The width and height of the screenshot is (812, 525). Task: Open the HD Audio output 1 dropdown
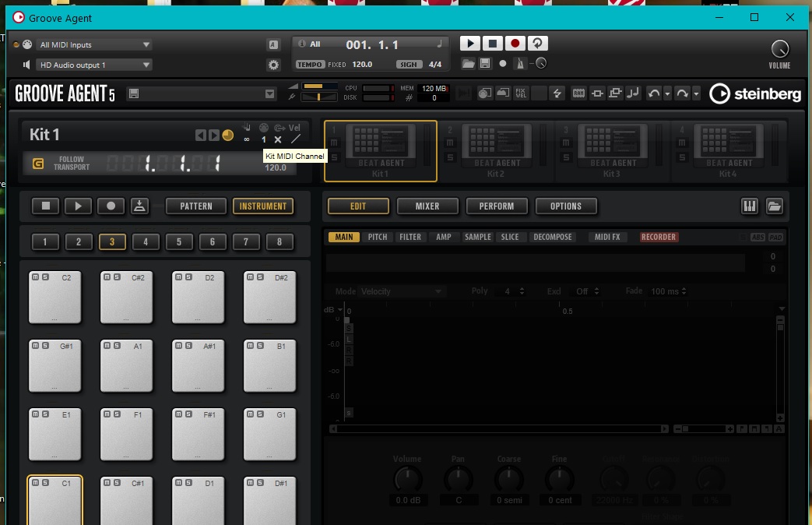coord(94,65)
